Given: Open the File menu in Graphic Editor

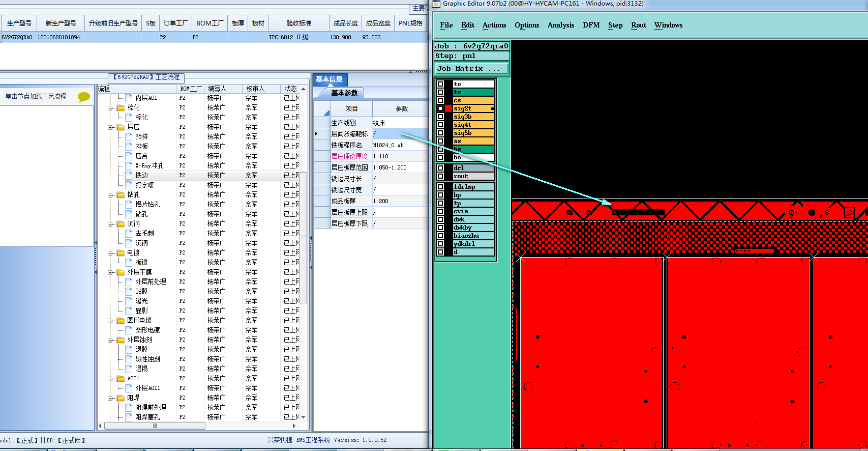Looking at the screenshot, I should 446,25.
